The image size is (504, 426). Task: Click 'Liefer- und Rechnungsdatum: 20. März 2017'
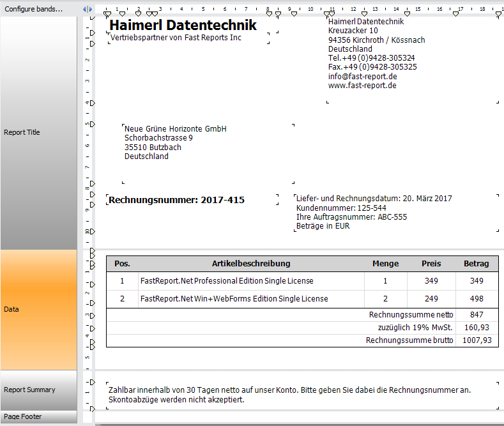click(x=374, y=199)
